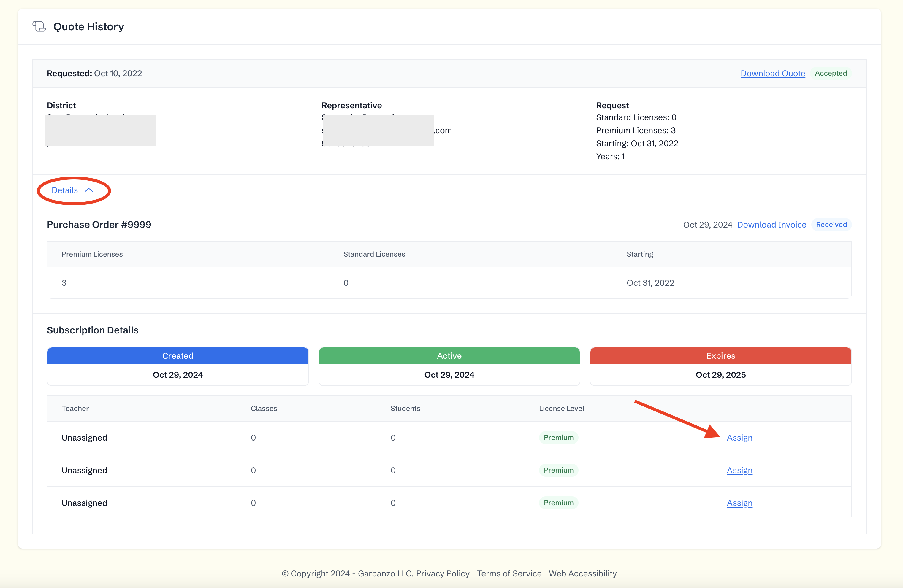The width and height of the screenshot is (903, 588).
Task: Collapse the Details section
Action: [65, 190]
